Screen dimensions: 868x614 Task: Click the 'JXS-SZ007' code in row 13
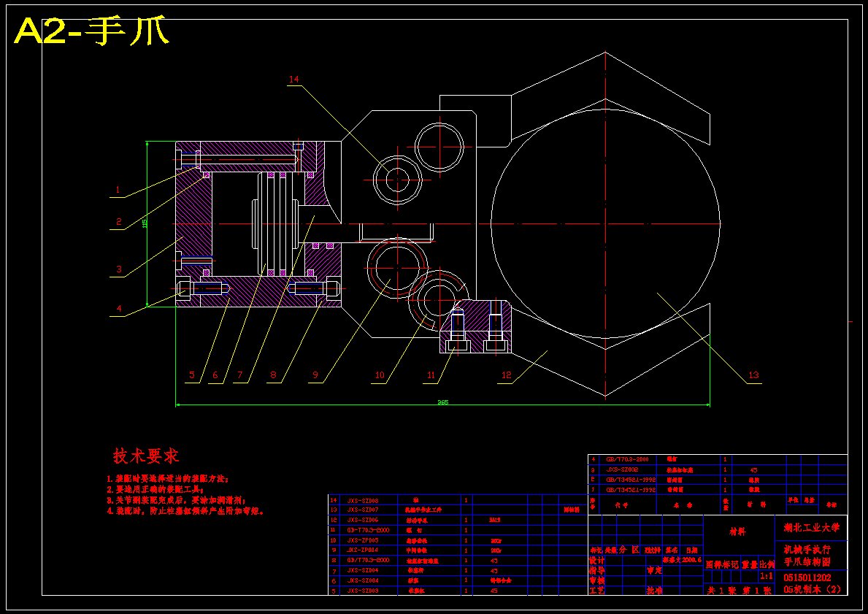pos(363,510)
